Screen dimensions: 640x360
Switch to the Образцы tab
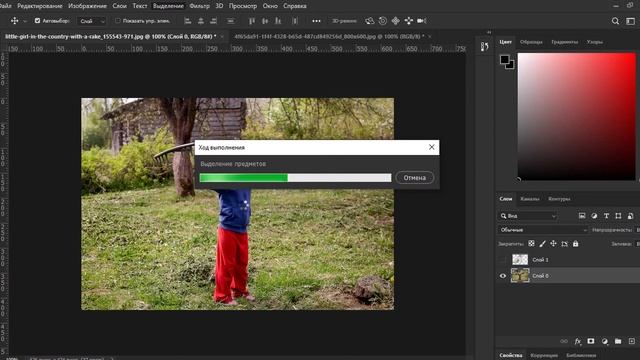[x=531, y=42]
